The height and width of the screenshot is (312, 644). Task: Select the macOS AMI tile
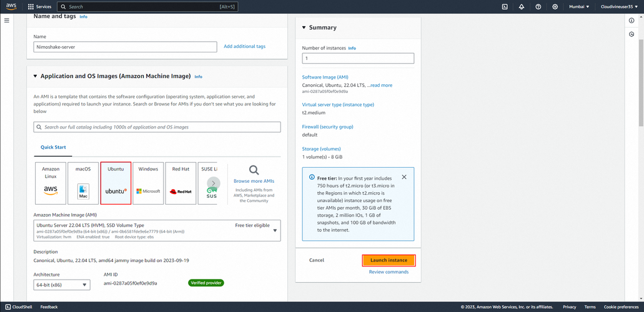83,183
